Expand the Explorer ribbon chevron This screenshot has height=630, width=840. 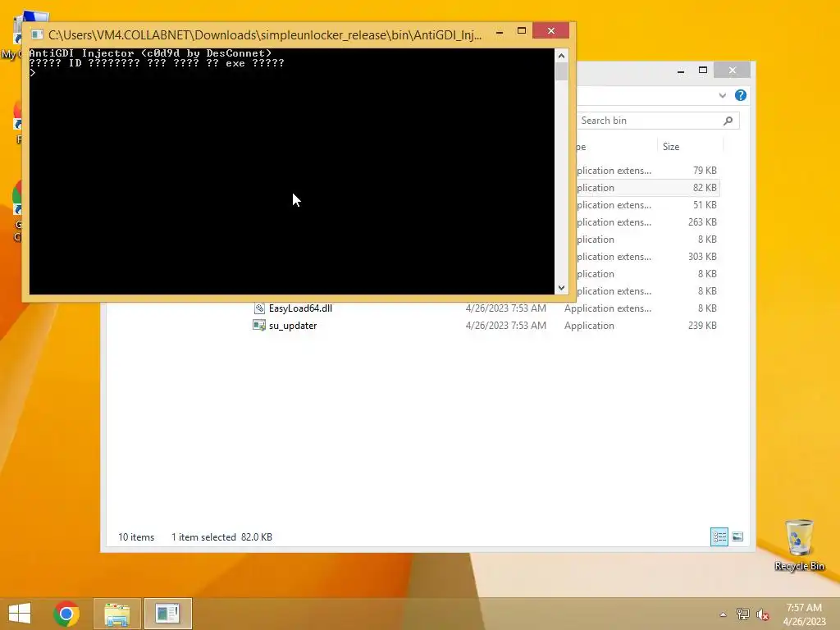click(x=722, y=95)
